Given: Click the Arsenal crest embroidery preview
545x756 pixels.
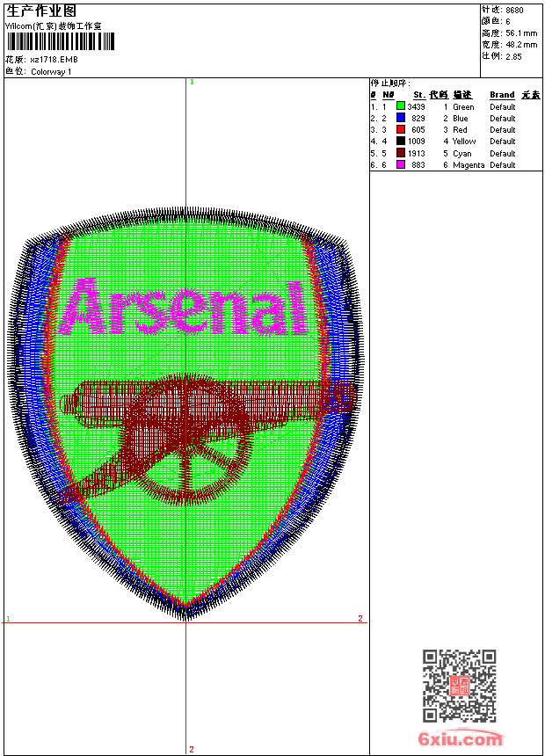Looking at the screenshot, I should [x=185, y=414].
